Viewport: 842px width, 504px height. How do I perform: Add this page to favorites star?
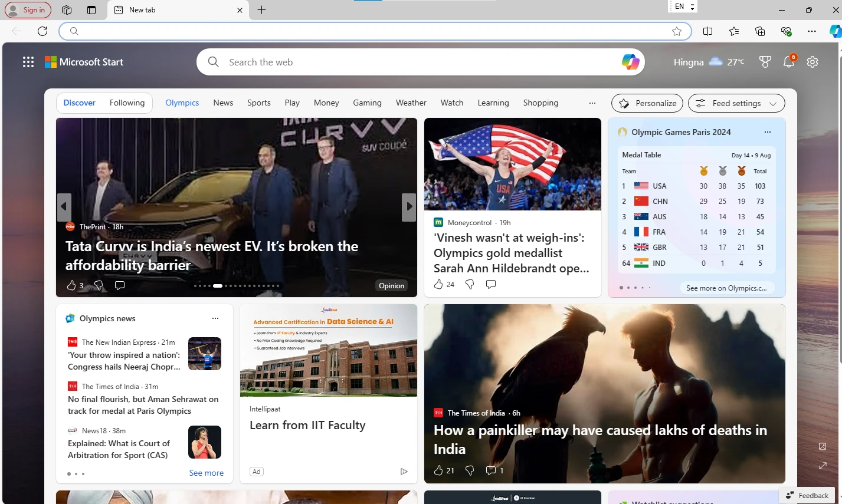(677, 31)
